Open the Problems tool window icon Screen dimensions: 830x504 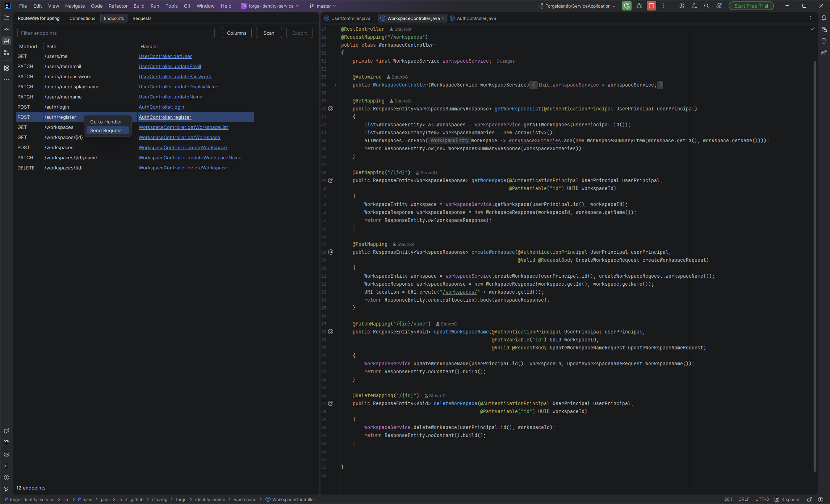coord(7,478)
